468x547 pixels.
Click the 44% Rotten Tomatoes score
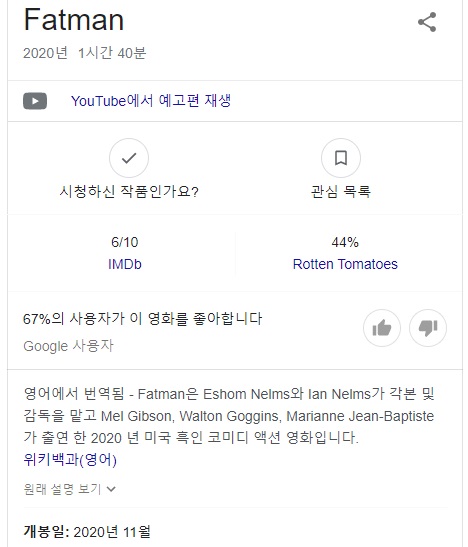pos(345,242)
